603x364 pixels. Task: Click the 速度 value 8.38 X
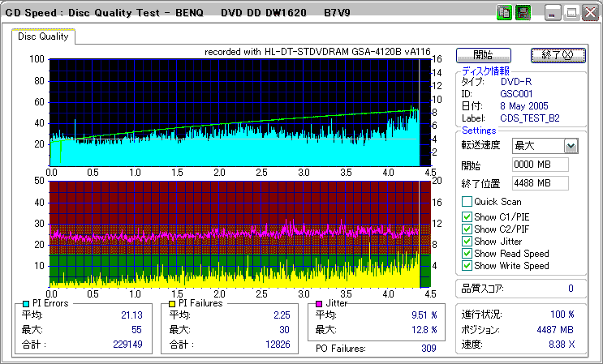562,345
